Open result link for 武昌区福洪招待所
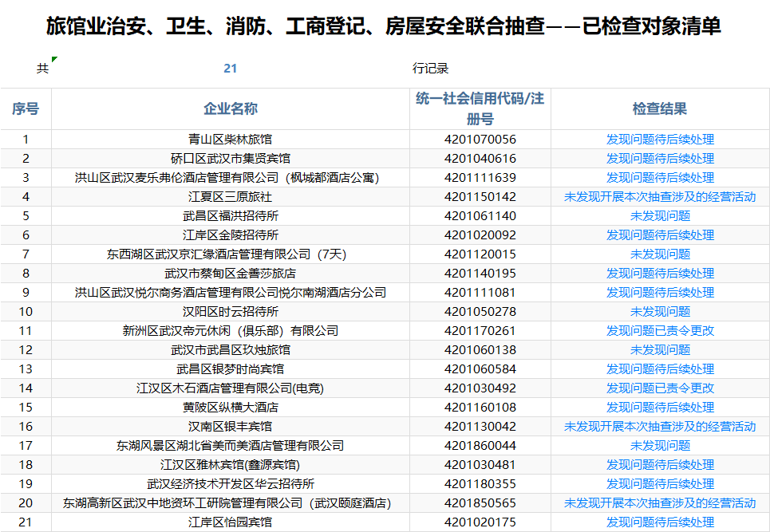The width and height of the screenshot is (770, 532). tap(660, 216)
